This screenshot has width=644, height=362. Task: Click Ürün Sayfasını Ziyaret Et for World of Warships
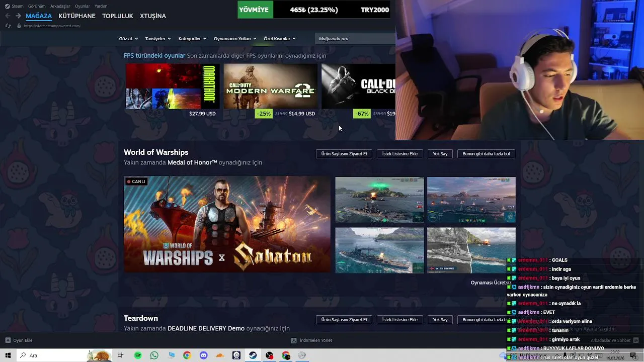coord(344,154)
